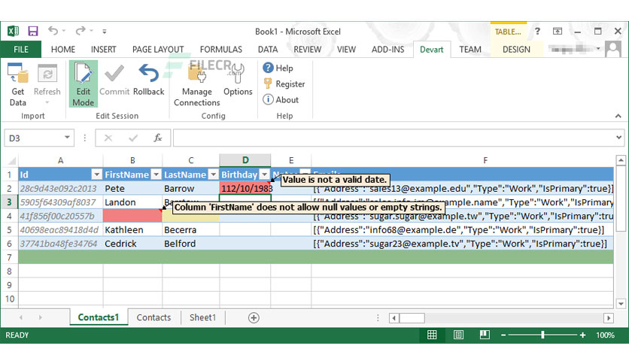Save the workbook with the floppy icon
The height and width of the screenshot is (364, 629).
pos(33,31)
